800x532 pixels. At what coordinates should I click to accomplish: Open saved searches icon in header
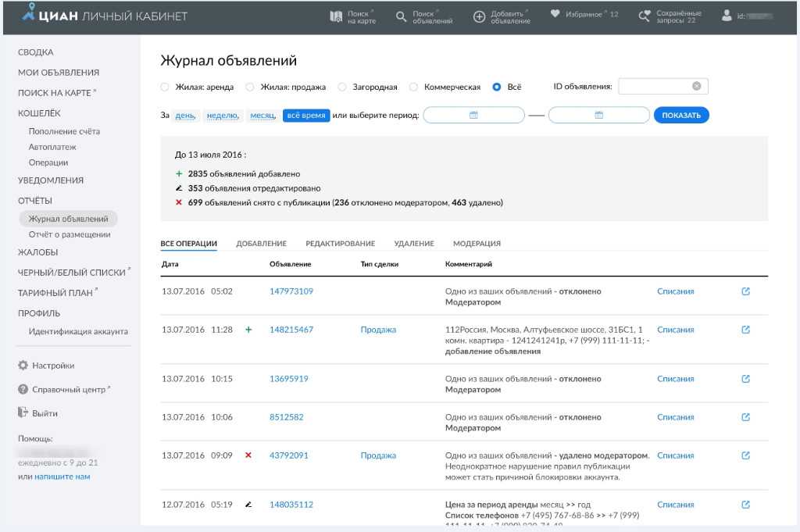645,16
